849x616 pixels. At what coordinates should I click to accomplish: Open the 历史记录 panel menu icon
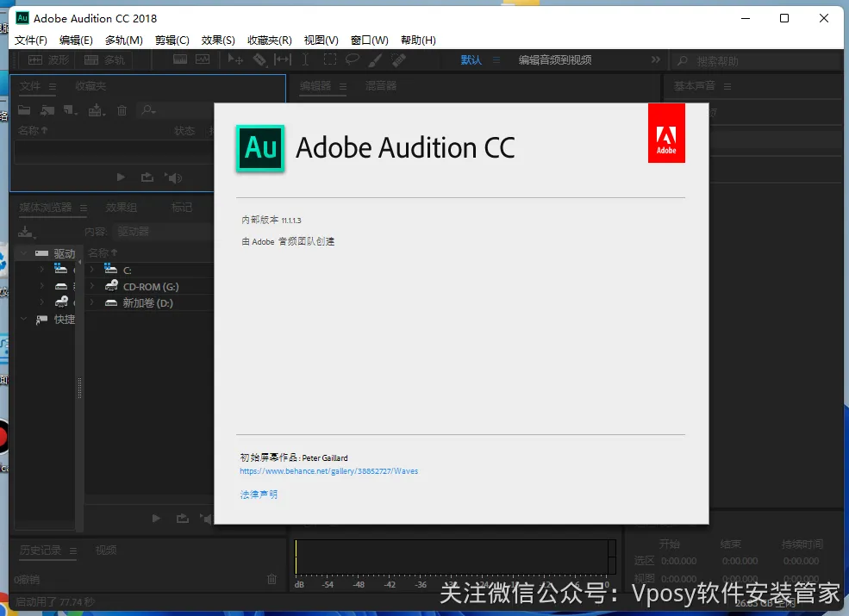73,551
